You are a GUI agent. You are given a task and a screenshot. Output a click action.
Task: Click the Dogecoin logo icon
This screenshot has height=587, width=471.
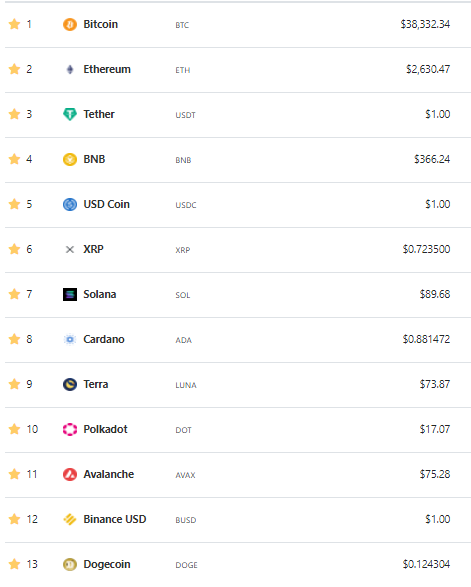click(x=70, y=564)
